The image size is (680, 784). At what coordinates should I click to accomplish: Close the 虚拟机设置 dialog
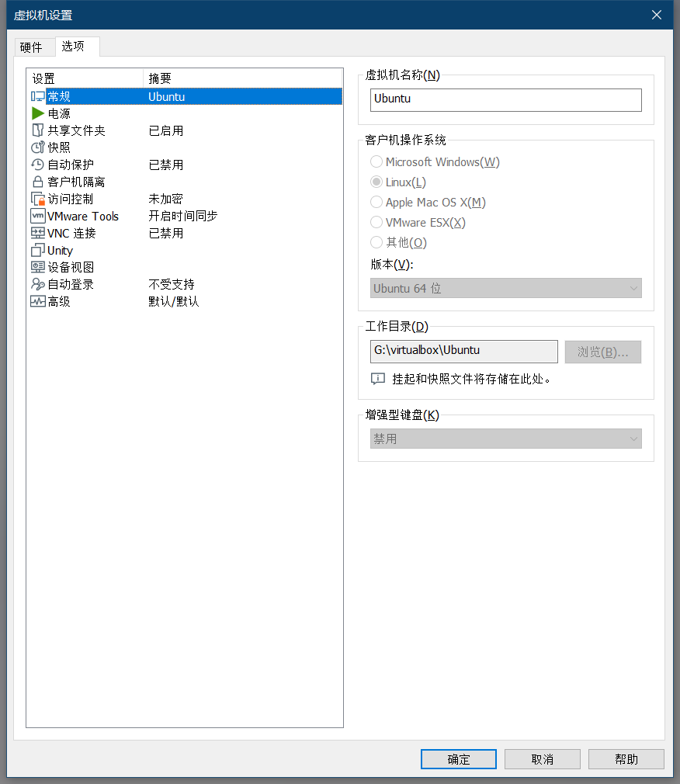tap(657, 15)
